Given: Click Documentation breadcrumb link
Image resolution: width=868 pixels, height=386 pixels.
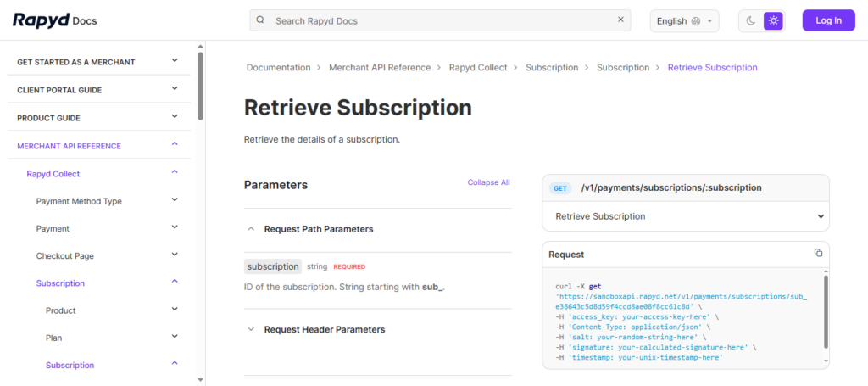Looking at the screenshot, I should (278, 68).
